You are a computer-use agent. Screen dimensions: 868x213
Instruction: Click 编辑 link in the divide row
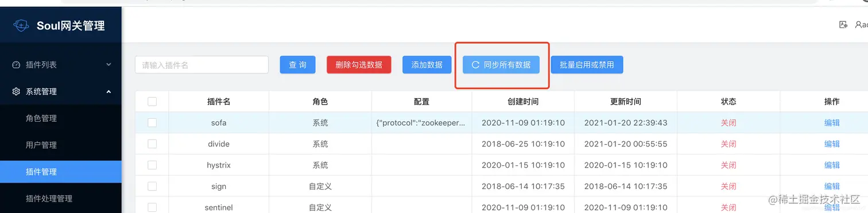click(x=832, y=144)
